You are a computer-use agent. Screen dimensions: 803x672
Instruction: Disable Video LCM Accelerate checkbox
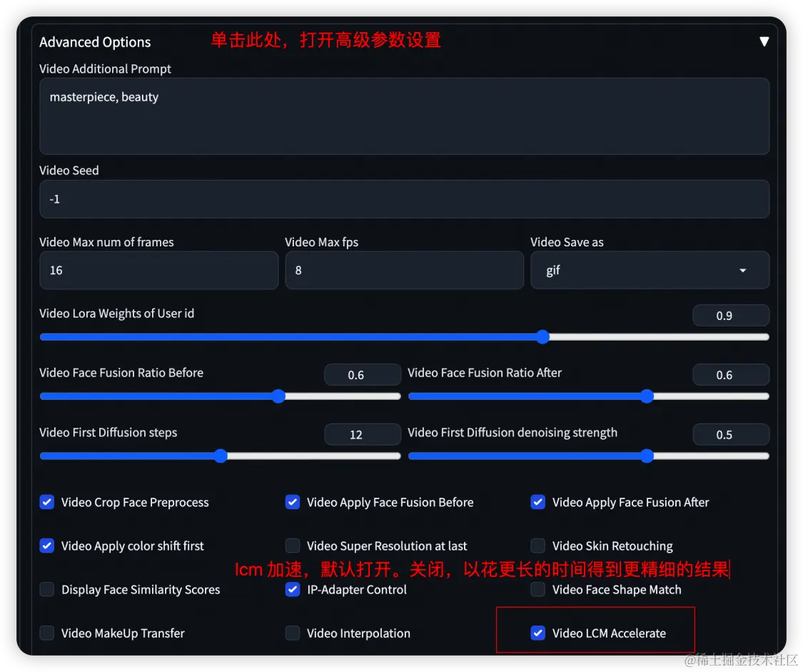[x=537, y=633]
